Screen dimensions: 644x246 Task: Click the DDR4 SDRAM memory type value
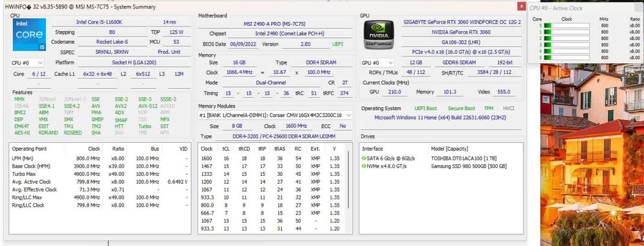321,62
